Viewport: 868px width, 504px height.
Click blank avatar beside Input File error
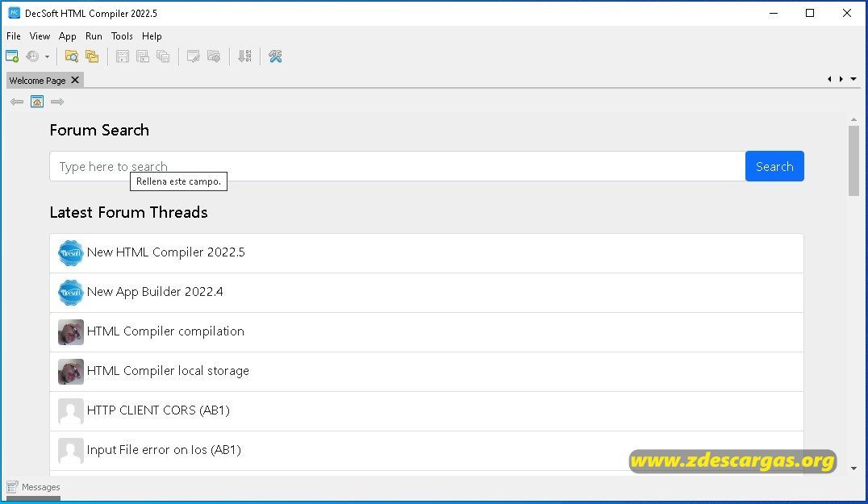pyautogui.click(x=71, y=451)
